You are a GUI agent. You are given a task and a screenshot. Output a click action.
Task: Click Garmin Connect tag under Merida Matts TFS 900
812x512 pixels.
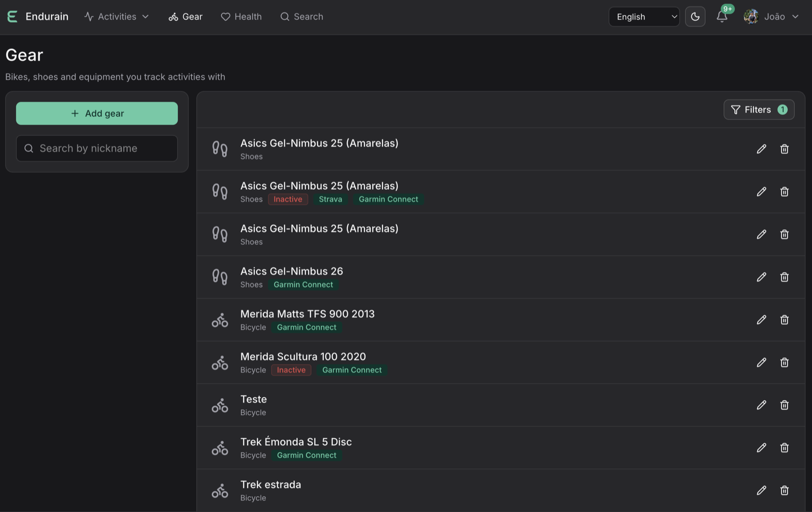tap(307, 327)
